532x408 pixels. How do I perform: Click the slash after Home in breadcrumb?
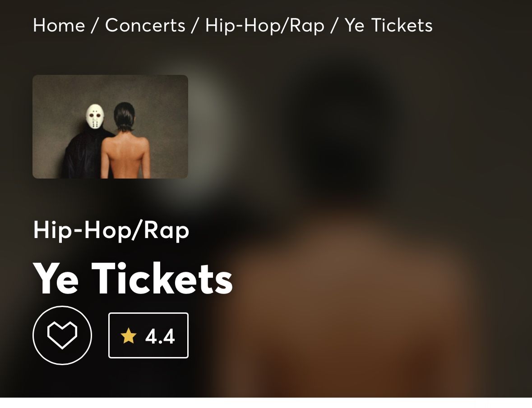point(95,26)
